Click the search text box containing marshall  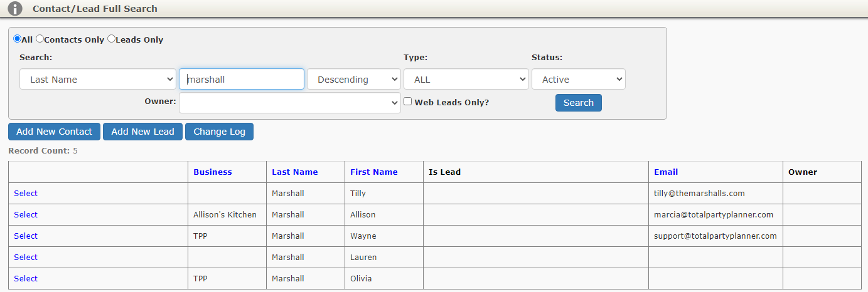242,80
